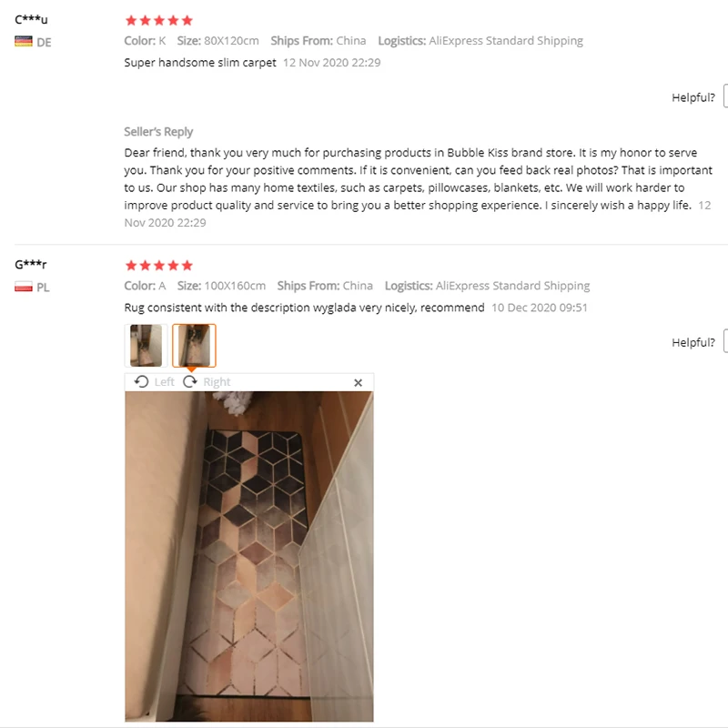Close the enlarged photo viewer
The width and height of the screenshot is (728, 728).
point(358,382)
